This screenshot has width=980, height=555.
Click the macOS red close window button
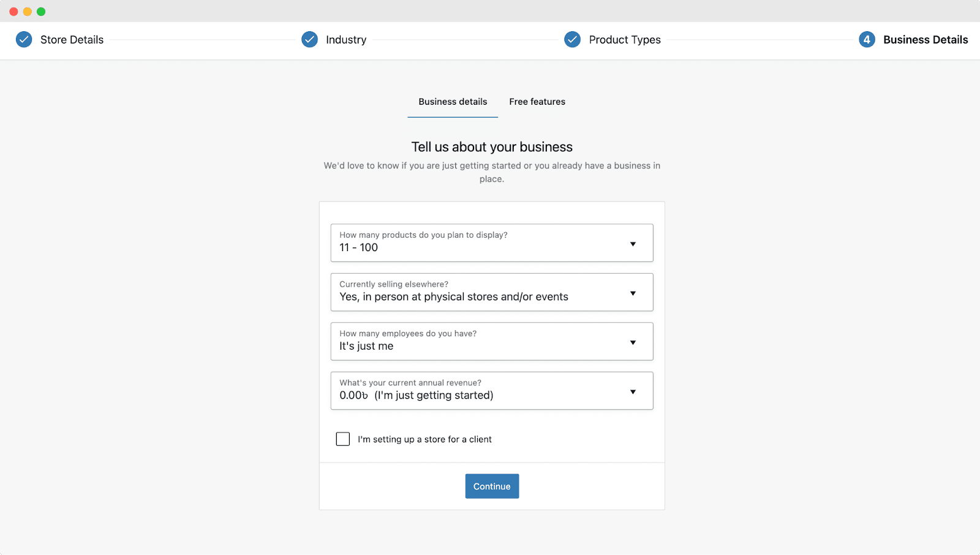coord(13,12)
